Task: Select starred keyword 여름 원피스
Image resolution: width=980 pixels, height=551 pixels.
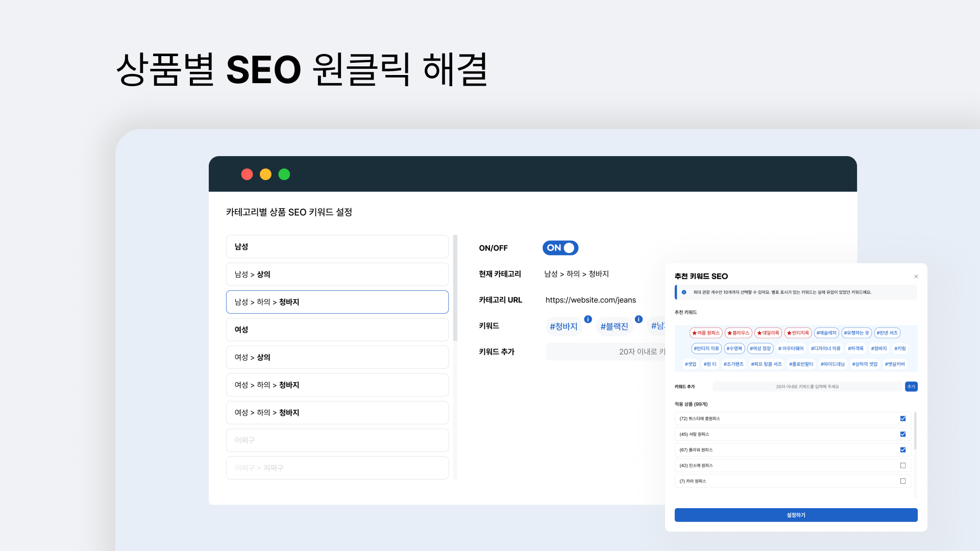Action: [706, 333]
